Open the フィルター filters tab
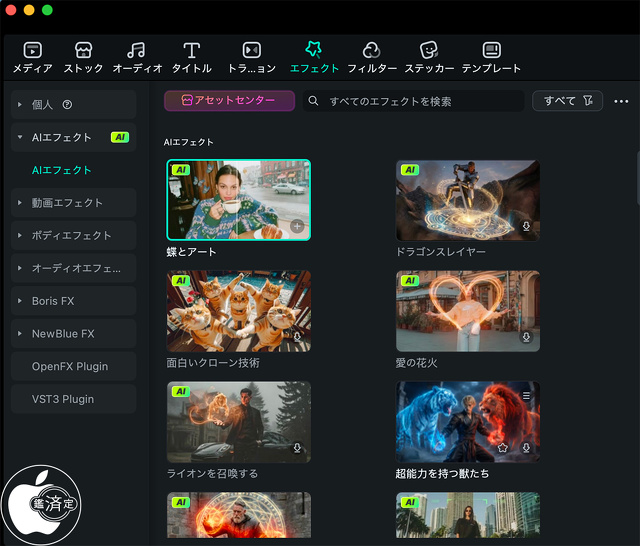Screen dimensions: 640x546 point(372,58)
